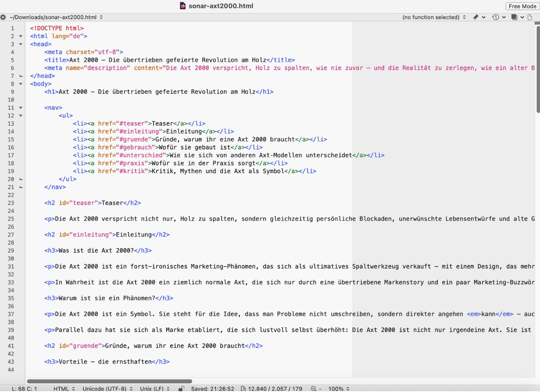Create a new document with the page icon
The image size is (540, 392).
pyautogui.click(x=530, y=17)
